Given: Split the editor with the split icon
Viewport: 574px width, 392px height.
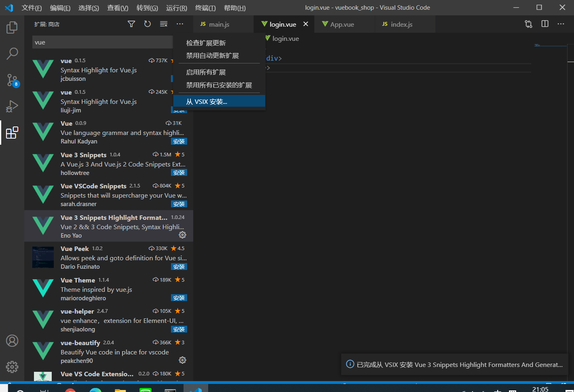Looking at the screenshot, I should tap(544, 24).
